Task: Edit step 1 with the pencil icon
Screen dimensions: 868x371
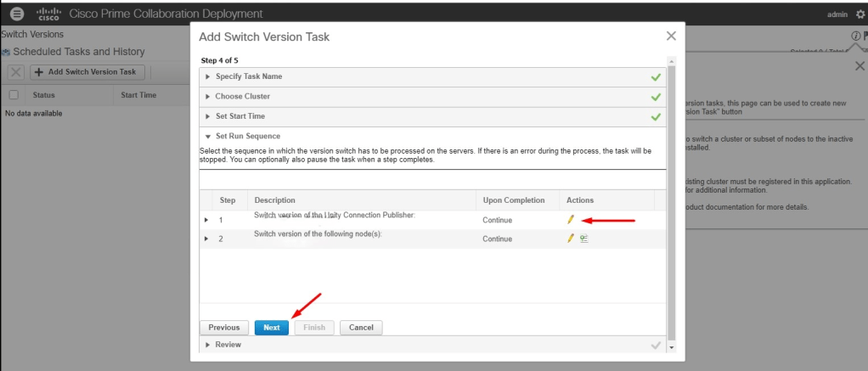Action: coord(571,220)
